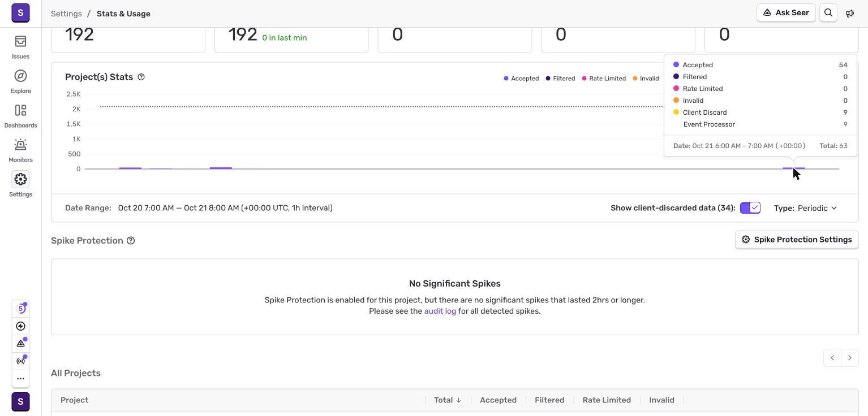The width and height of the screenshot is (868, 416).
Task: Click the Accepted column header in table
Action: point(498,400)
